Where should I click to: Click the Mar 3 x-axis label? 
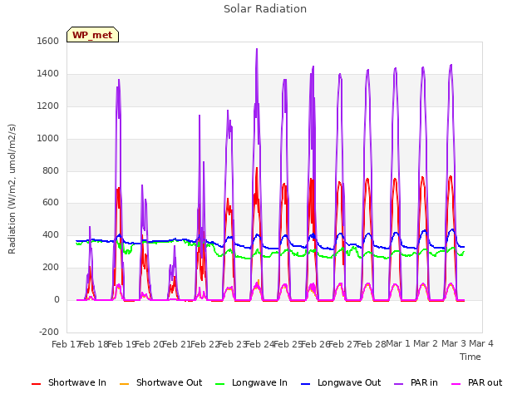point(454,343)
